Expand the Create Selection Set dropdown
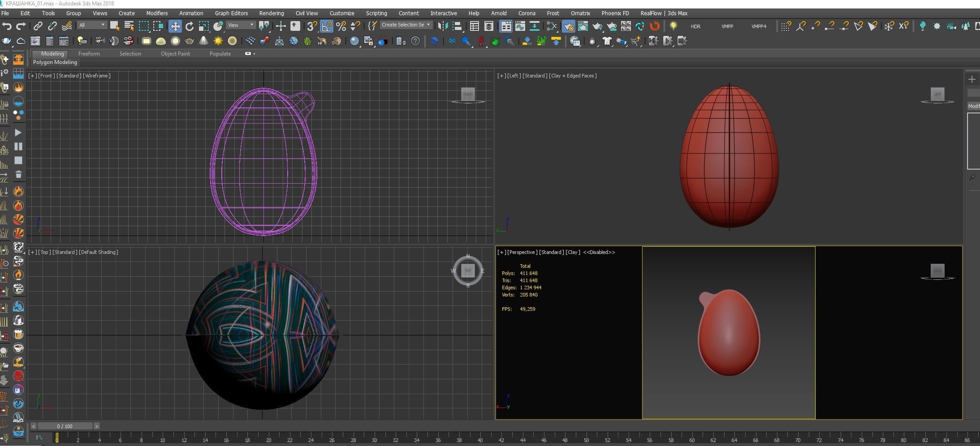 click(406, 25)
